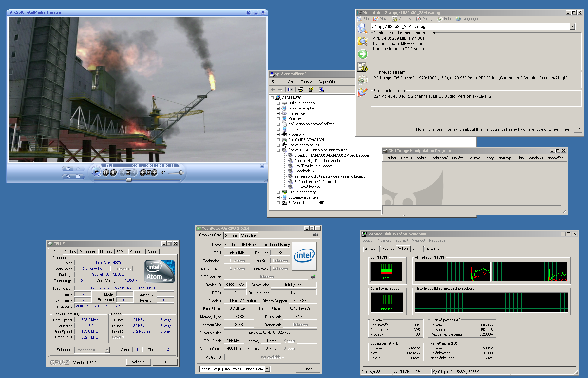
Task: Click the green arrow icon in MediaInfo
Action: click(x=362, y=54)
